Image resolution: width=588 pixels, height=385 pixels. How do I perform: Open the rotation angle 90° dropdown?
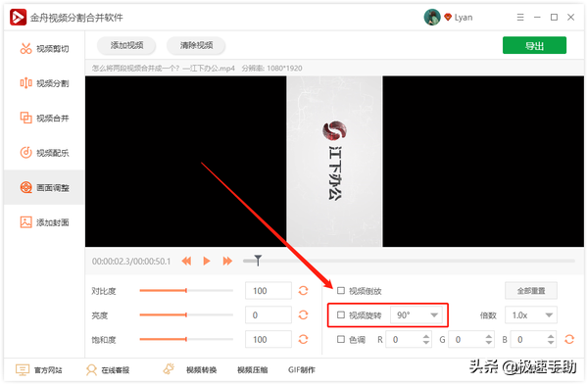point(416,314)
